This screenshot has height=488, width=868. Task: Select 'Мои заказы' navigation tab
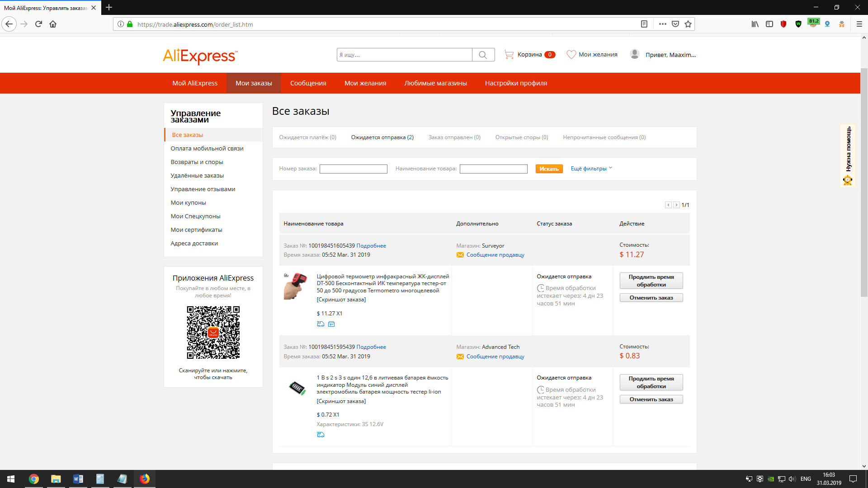pos(254,83)
